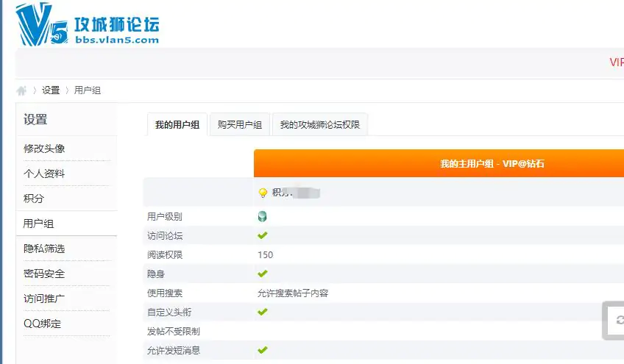Click the green checkmark beside 访问论坛
The image size is (624, 364).
coord(262,235)
